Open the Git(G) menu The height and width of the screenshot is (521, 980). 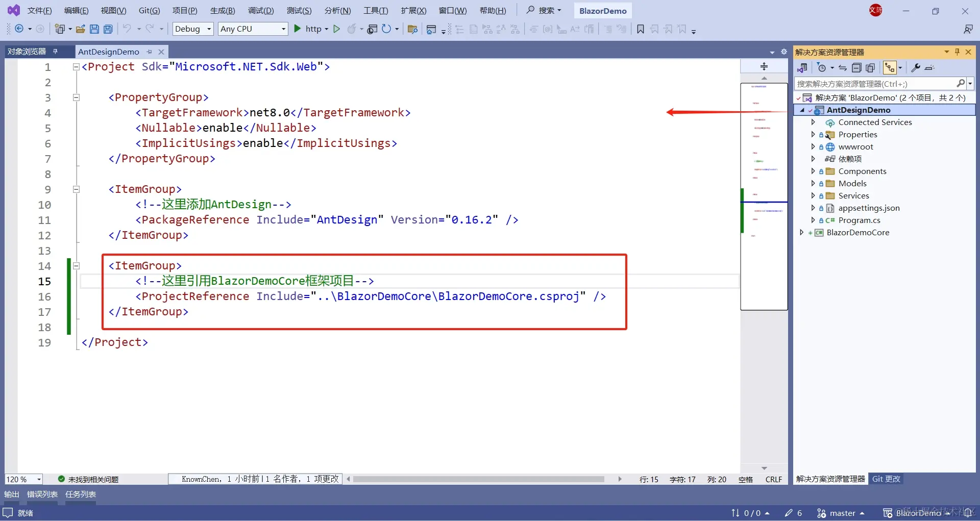(150, 10)
